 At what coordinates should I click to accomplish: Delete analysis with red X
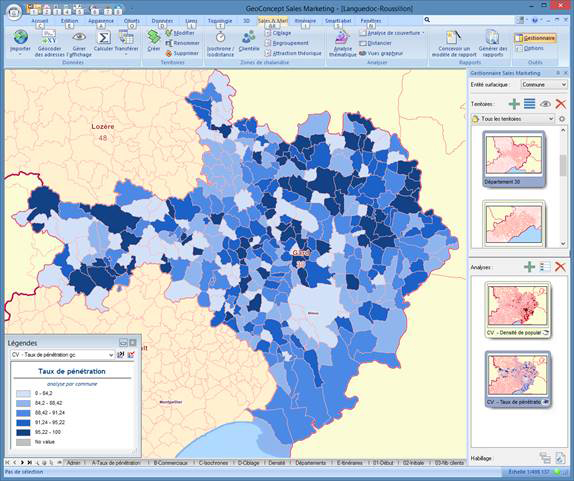(560, 267)
